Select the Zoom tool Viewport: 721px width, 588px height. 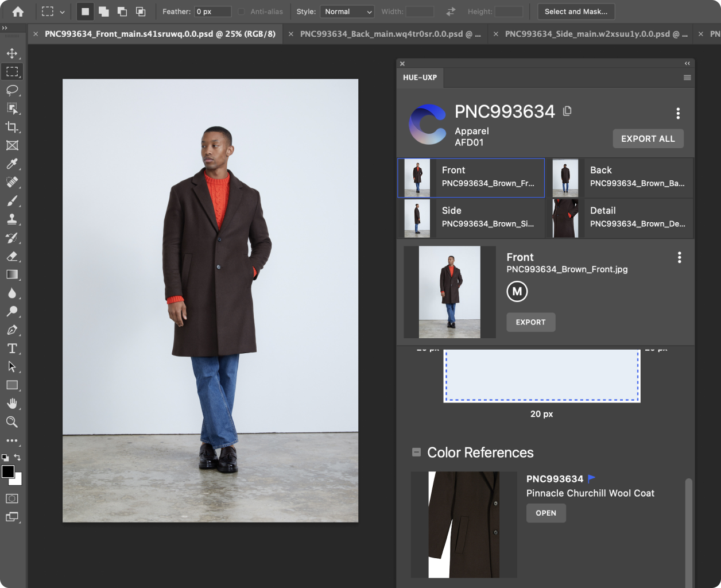pyautogui.click(x=12, y=422)
